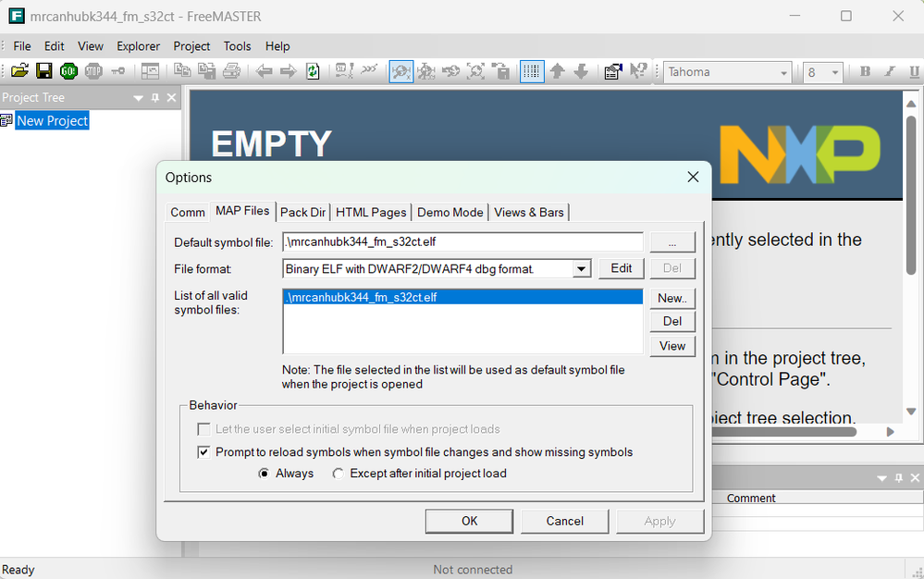The height and width of the screenshot is (579, 924).
Task: Go forward with the right arrow icon
Action: tap(289, 71)
